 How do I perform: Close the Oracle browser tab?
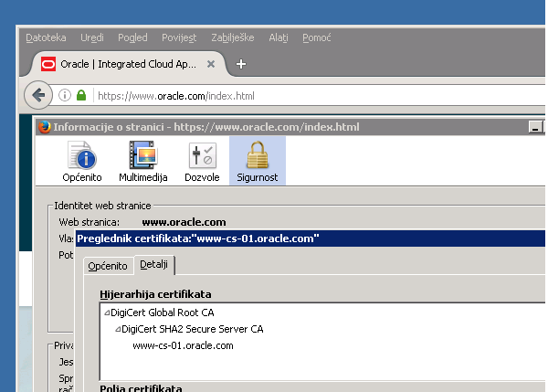(x=211, y=64)
